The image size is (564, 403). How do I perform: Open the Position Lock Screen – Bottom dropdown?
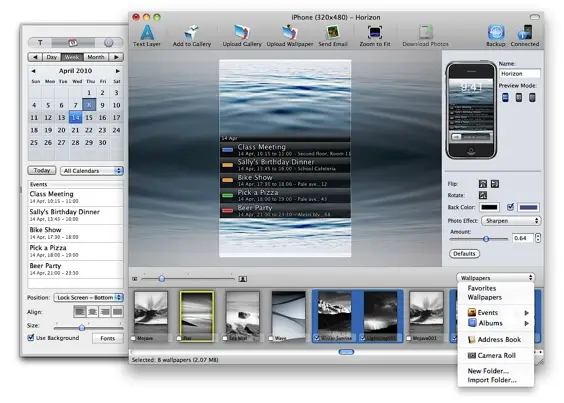(x=88, y=298)
